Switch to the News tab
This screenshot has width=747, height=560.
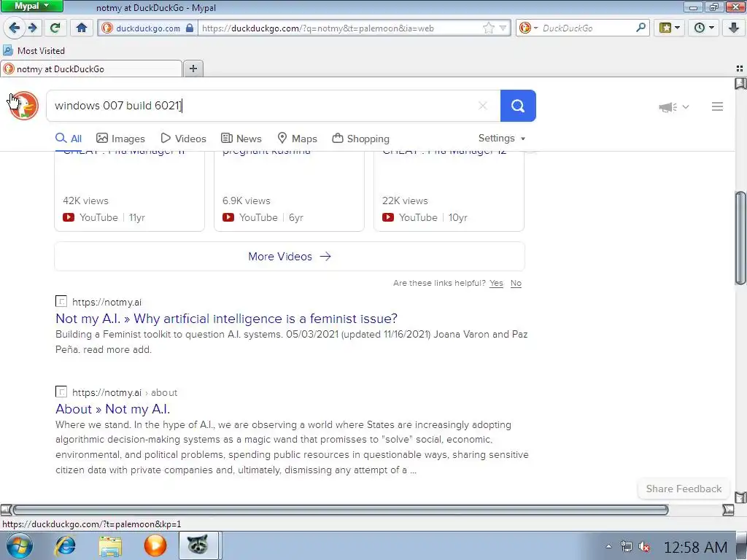[241, 139]
